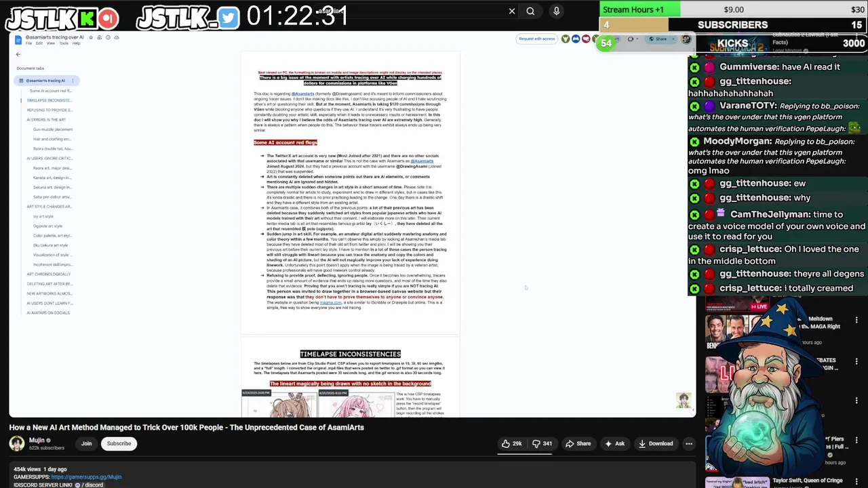868x488 pixels.
Task: Open the gamersupps.gg/Mujin link
Action: (86, 477)
